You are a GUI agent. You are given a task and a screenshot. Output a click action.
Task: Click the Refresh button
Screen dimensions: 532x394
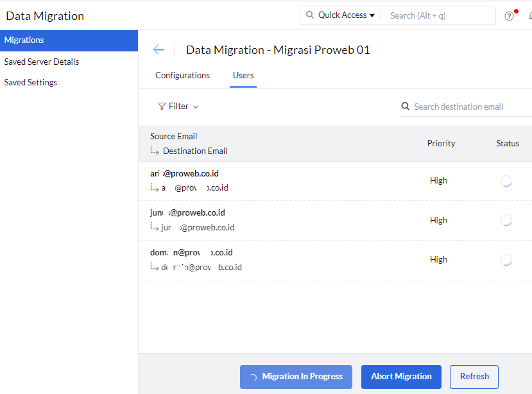(474, 377)
